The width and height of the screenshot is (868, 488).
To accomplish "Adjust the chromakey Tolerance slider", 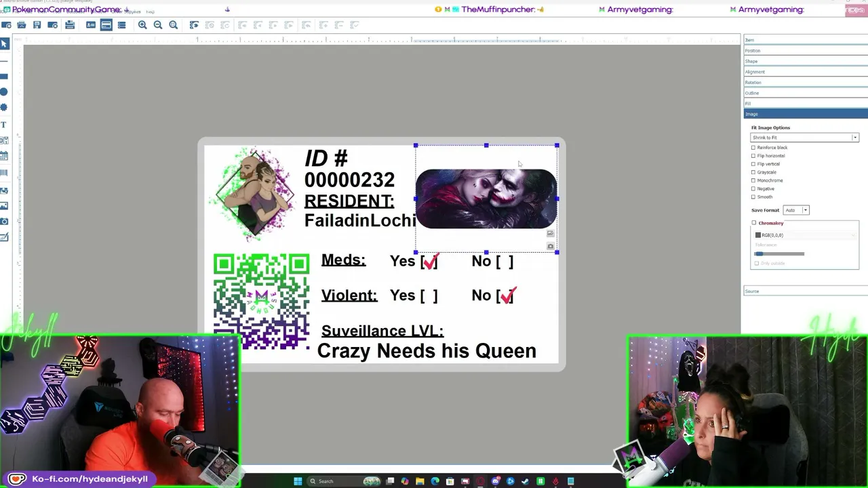I will click(780, 253).
